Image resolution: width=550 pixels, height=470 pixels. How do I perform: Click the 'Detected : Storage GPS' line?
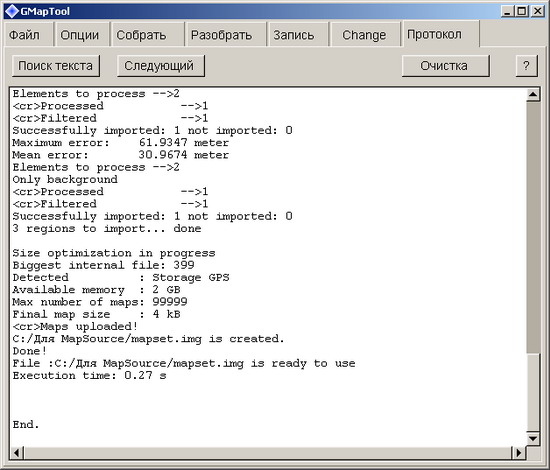121,277
